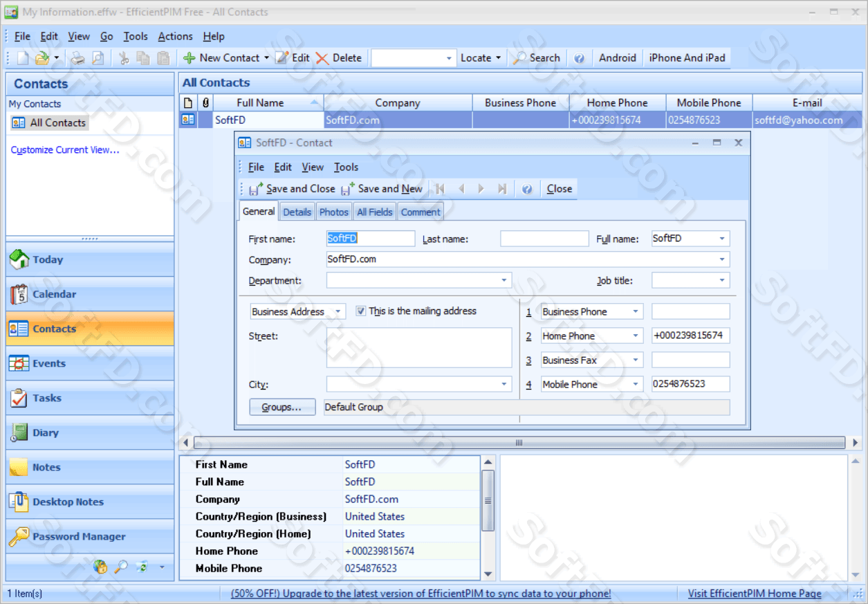Click Save and Close in contact window
Screen dimensions: 868x604
tap(292, 189)
